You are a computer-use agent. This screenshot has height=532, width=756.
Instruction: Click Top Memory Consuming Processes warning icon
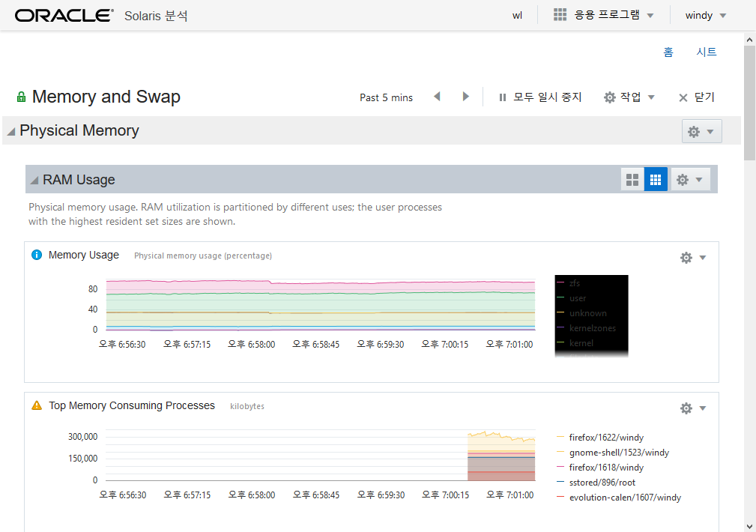coord(37,405)
